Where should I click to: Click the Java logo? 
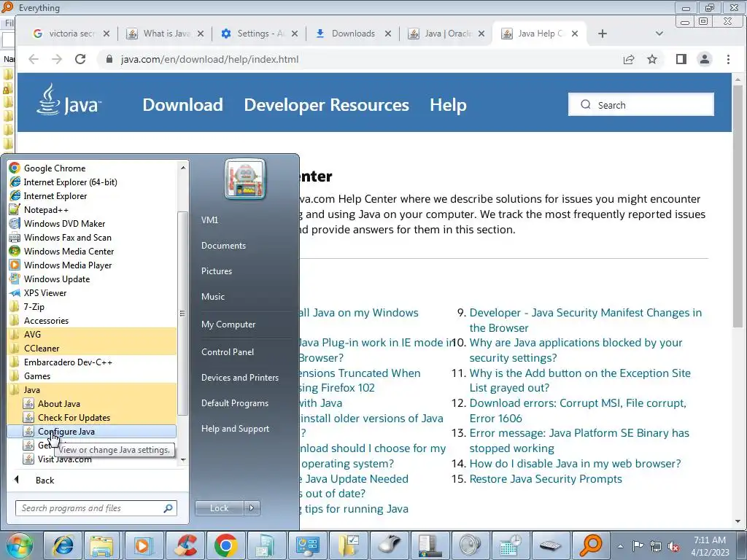coord(69,101)
